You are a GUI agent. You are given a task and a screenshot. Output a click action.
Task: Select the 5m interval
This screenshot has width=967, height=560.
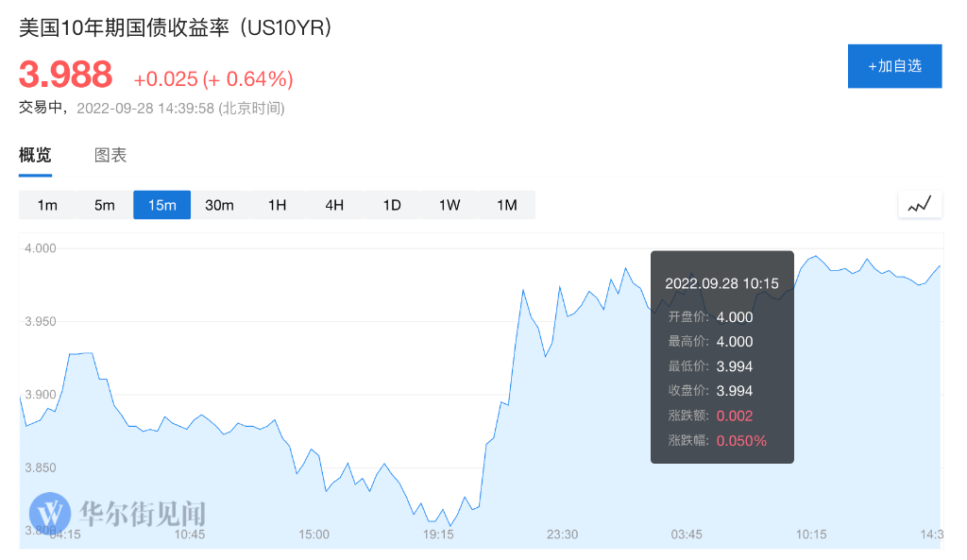pos(105,205)
